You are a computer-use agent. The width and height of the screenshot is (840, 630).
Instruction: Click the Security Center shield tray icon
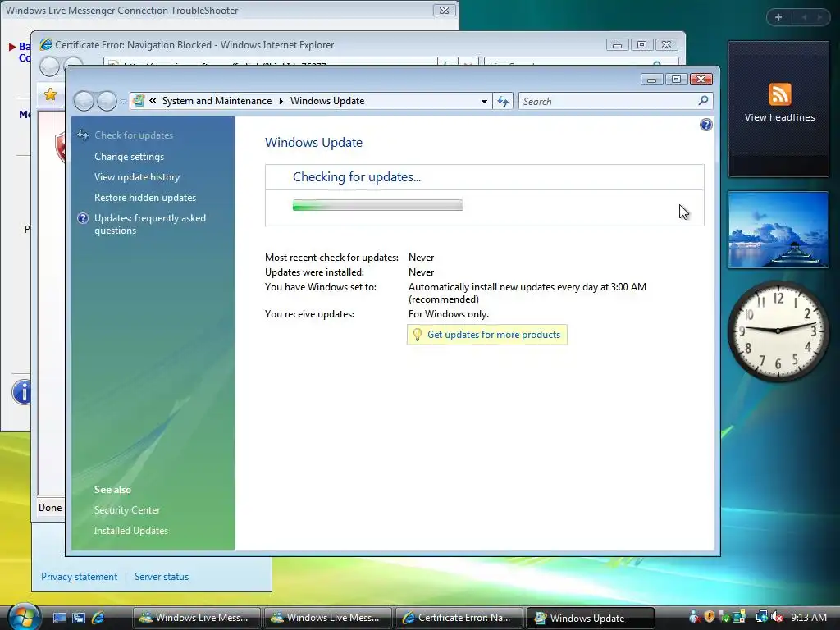tap(710, 617)
